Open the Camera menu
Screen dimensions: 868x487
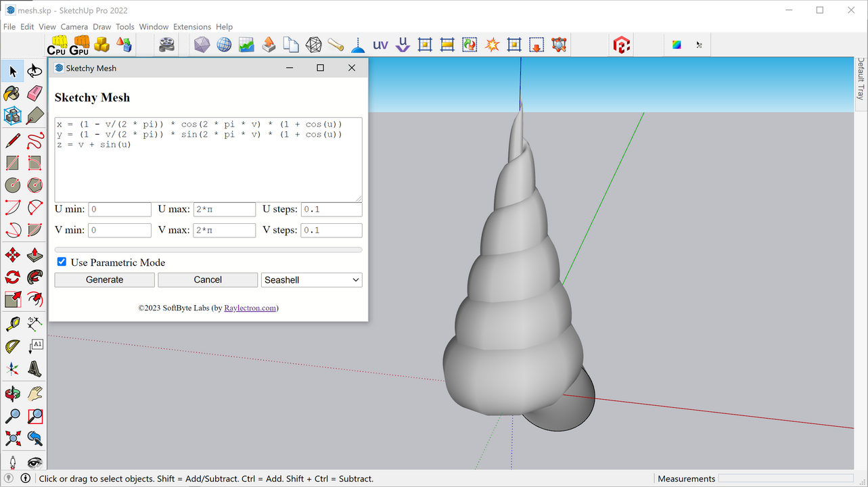coord(74,26)
